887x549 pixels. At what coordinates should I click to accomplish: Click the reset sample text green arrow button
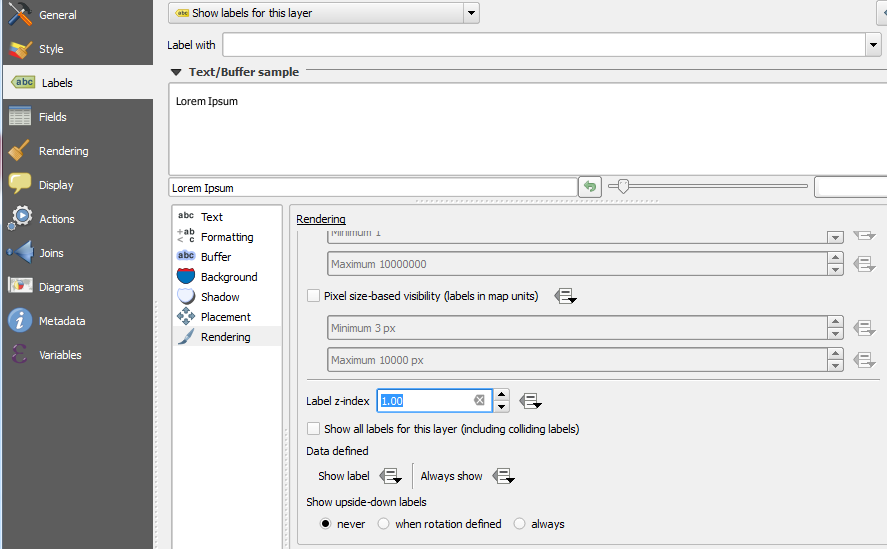pyautogui.click(x=590, y=186)
